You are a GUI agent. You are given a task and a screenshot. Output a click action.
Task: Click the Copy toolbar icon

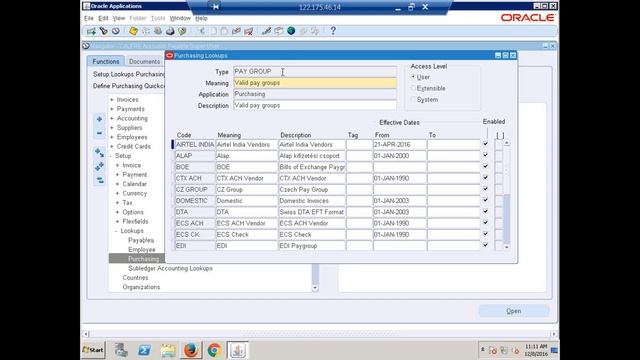pyautogui.click(x=213, y=31)
